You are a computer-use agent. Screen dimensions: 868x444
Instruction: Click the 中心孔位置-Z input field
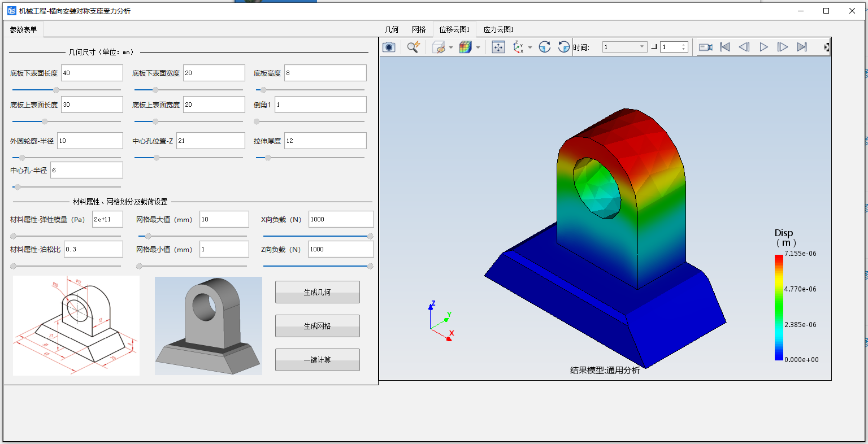click(x=211, y=141)
